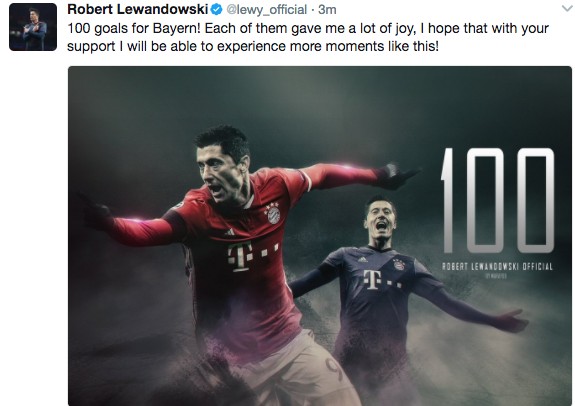
Task: Click the blue verified badge icon
Action: coord(217,10)
